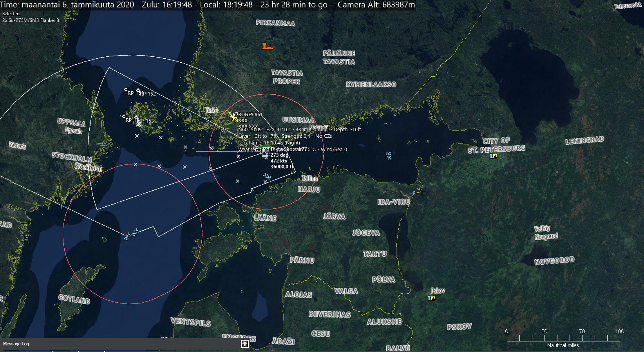Select the St. Petersburg airbase icon

coord(493,156)
